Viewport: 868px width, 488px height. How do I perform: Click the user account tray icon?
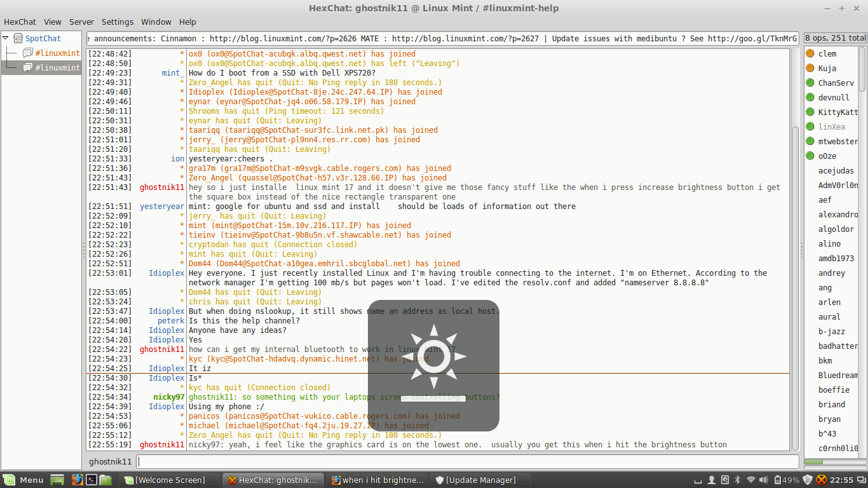click(712, 480)
